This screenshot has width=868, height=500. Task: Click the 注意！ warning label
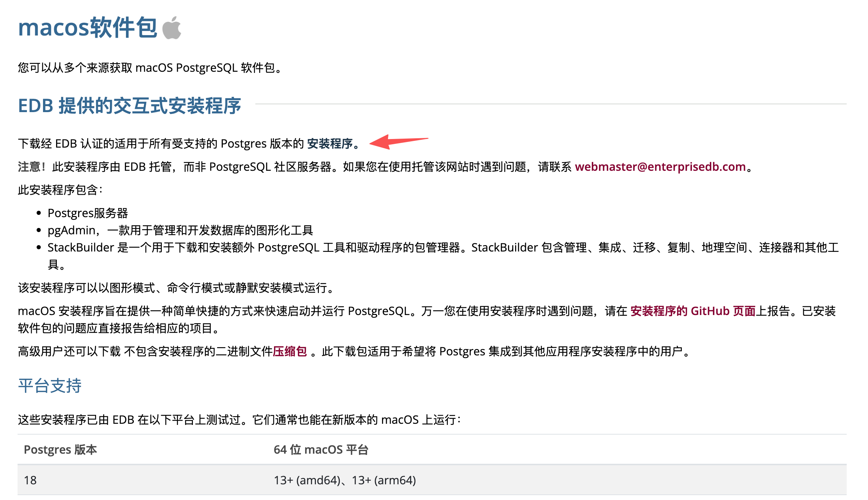32,167
